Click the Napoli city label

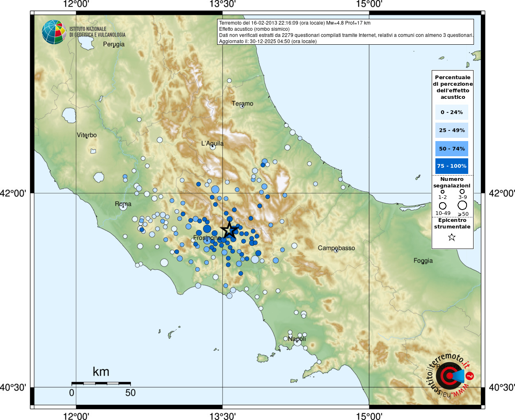(x=297, y=339)
